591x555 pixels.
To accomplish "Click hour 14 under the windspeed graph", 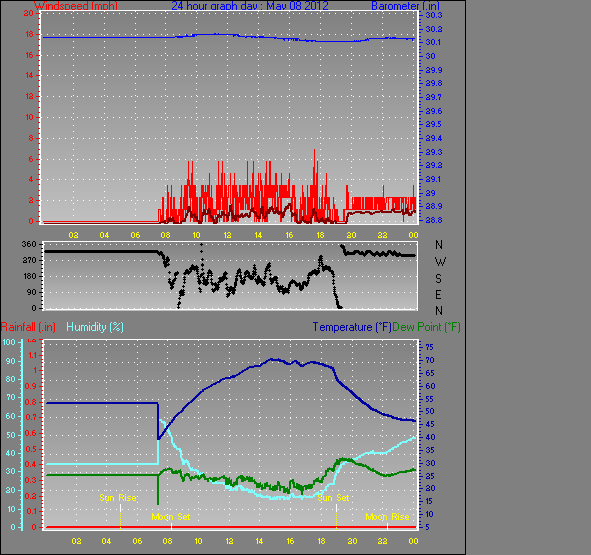I will click(x=258, y=235).
